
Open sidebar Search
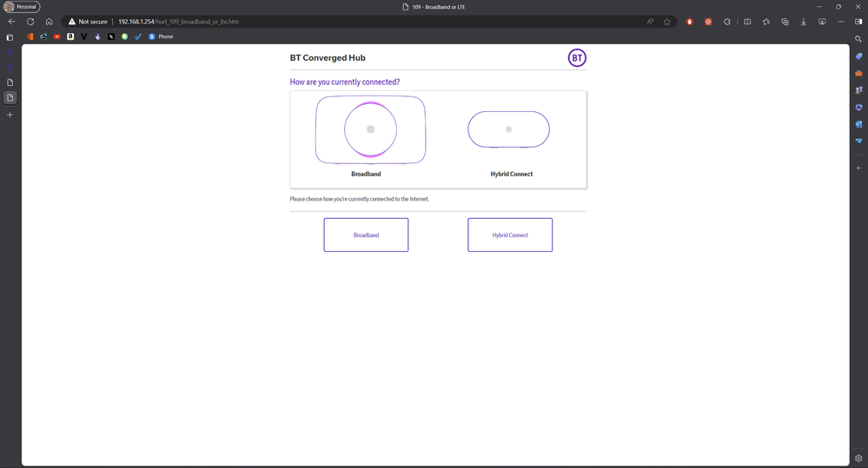coord(858,39)
